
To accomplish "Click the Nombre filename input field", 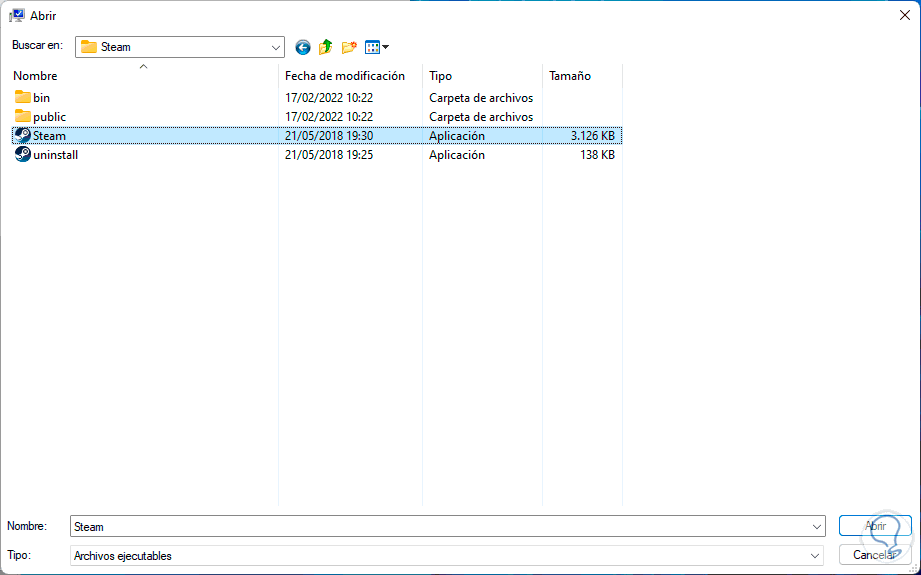I will coord(448,526).
